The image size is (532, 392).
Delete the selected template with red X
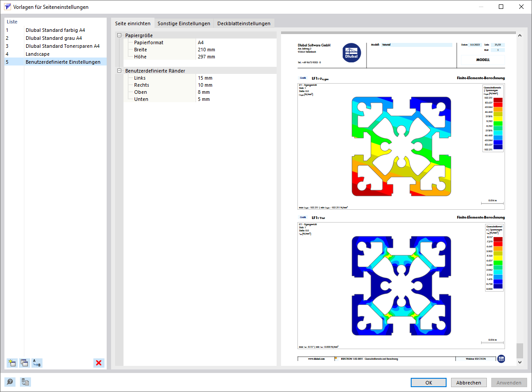tap(99, 363)
